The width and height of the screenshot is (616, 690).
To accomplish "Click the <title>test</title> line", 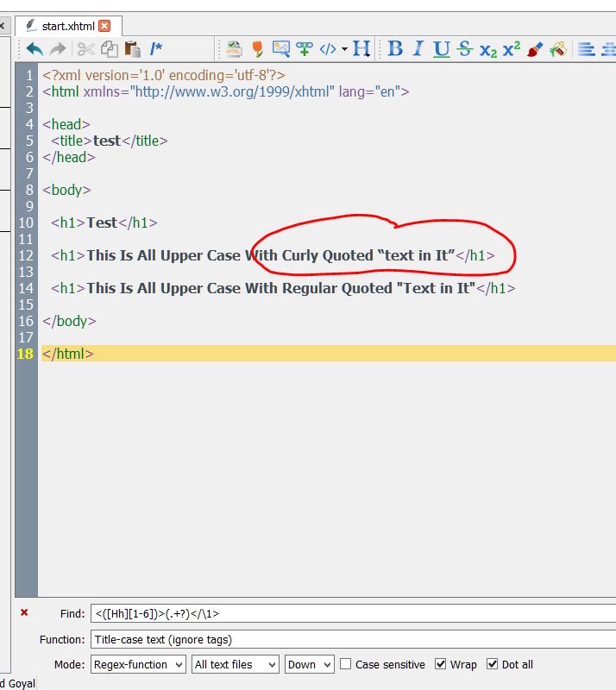I will [110, 141].
